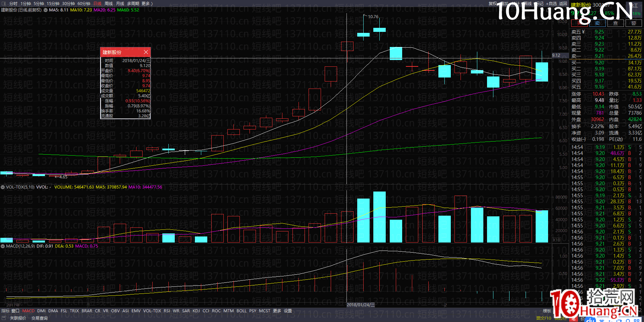
Task: Close the 建新股份 data popup
Action: coord(146,52)
